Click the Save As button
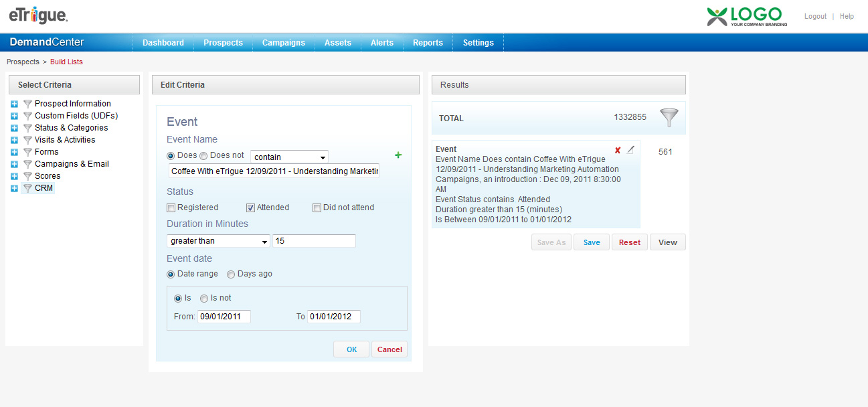 point(551,242)
